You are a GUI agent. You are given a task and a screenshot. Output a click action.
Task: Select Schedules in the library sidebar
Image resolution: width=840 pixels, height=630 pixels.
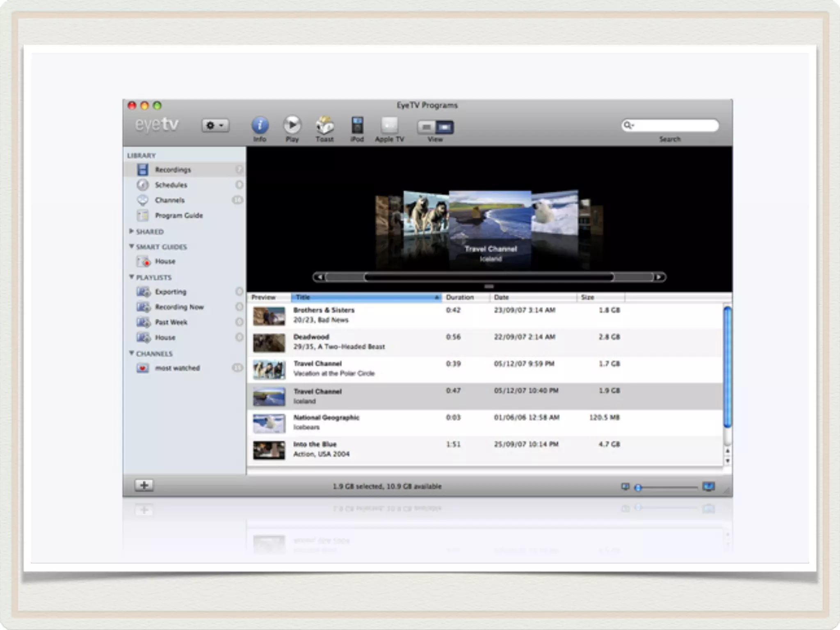click(x=171, y=185)
